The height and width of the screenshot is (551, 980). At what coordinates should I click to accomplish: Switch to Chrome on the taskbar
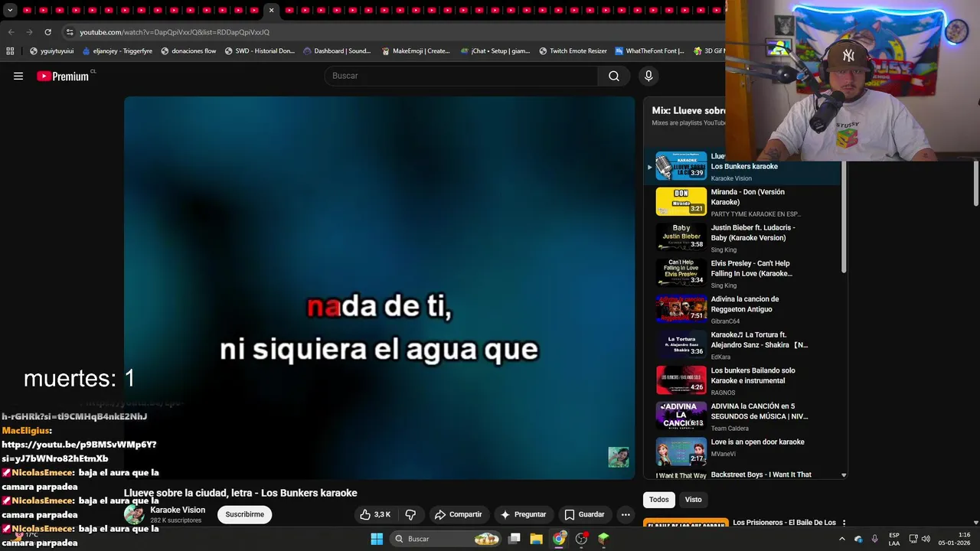559,539
